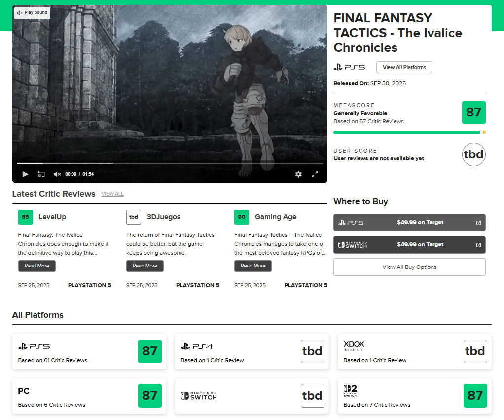This screenshot has width=504, height=420.
Task: Enter fullscreen video mode
Action: point(315,174)
